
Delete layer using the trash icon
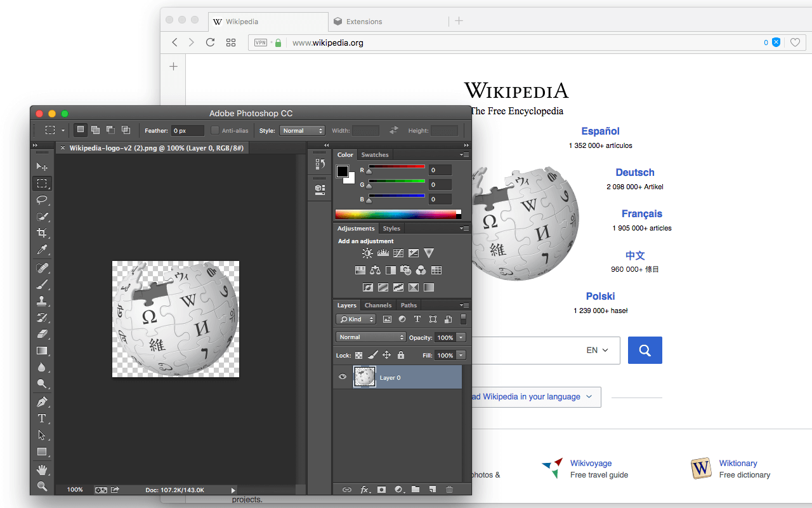(x=450, y=490)
